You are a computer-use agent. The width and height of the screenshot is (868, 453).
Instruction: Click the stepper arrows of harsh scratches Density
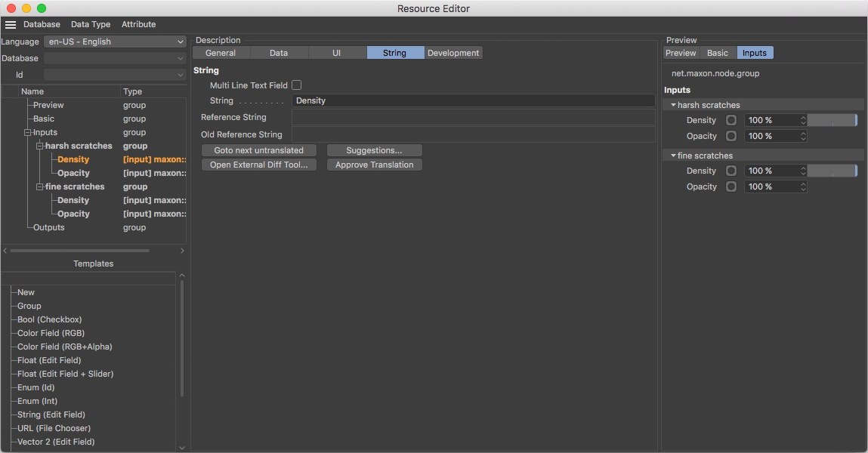click(x=802, y=120)
